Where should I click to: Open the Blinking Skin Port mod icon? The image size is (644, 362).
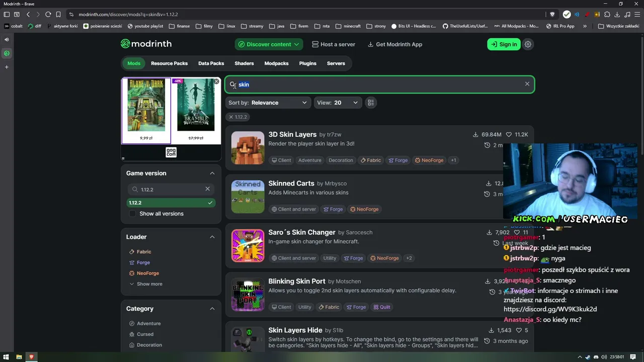pos(248,295)
